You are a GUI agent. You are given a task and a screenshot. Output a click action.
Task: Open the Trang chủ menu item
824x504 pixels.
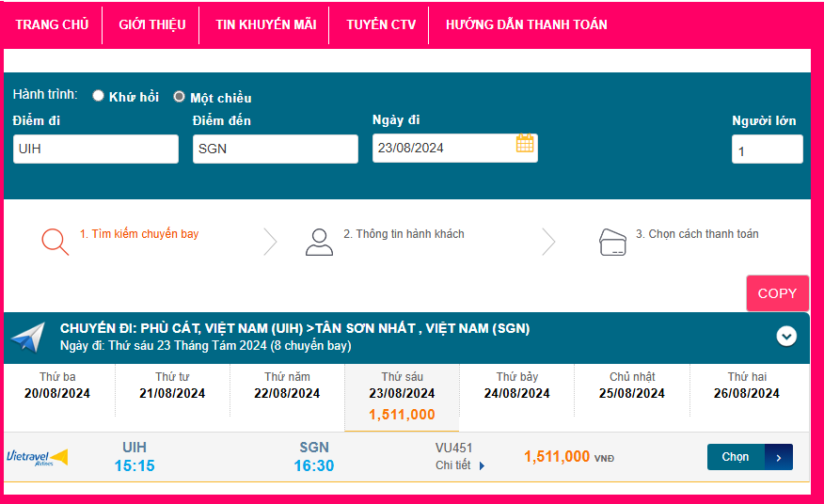(52, 24)
